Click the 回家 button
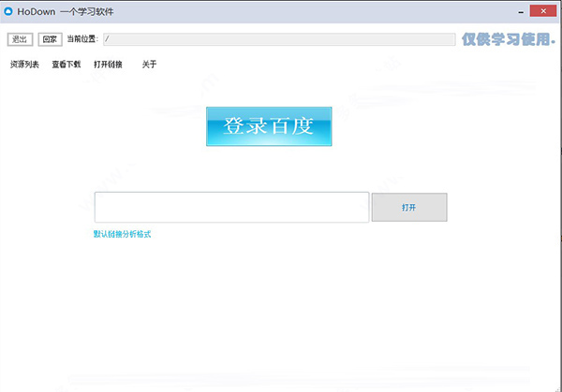 coord(51,39)
